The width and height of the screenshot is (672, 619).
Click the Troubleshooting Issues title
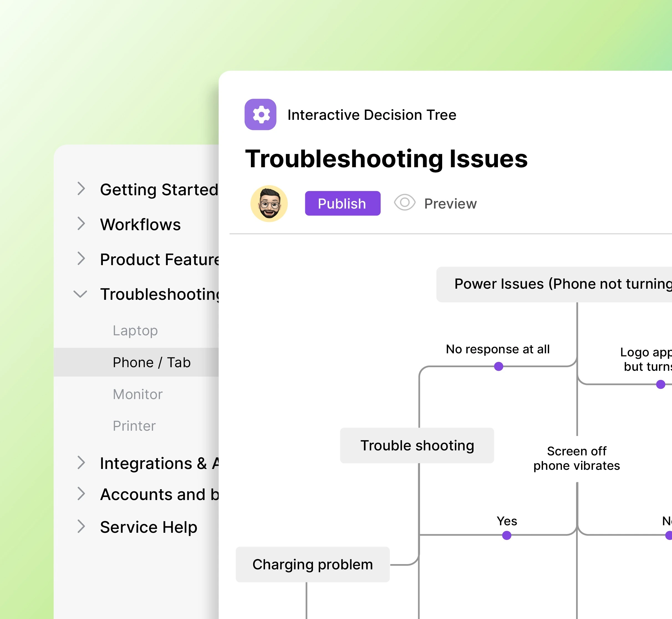coord(386,159)
